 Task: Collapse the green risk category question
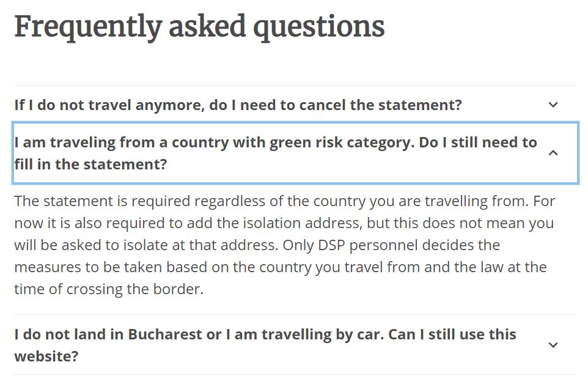click(x=295, y=153)
